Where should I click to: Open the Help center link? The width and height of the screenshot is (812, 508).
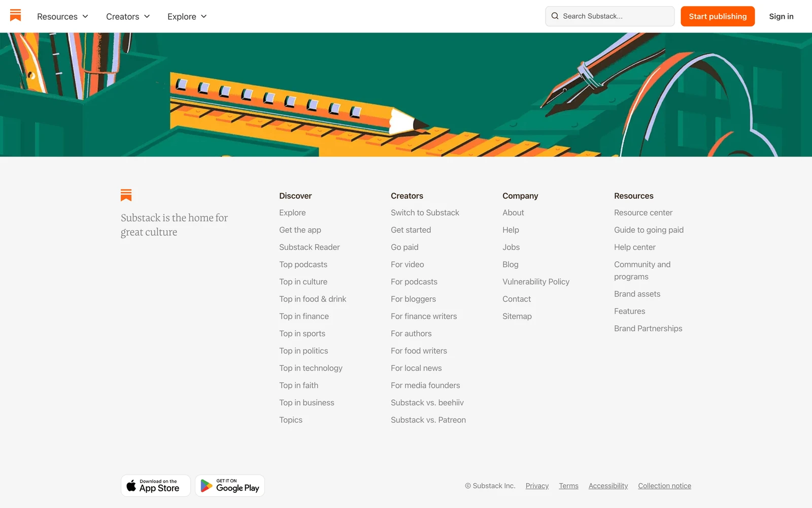pyautogui.click(x=635, y=247)
